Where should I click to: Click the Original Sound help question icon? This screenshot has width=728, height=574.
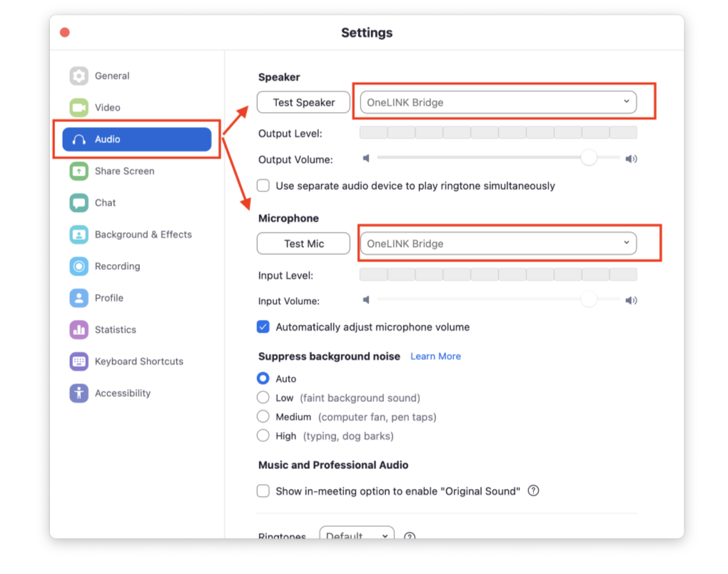click(x=533, y=491)
